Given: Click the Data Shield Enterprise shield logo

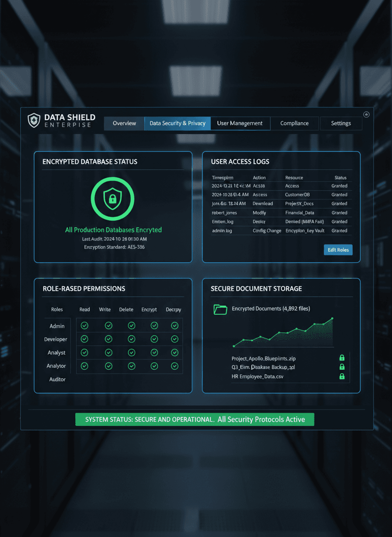Looking at the screenshot, I should (34, 120).
